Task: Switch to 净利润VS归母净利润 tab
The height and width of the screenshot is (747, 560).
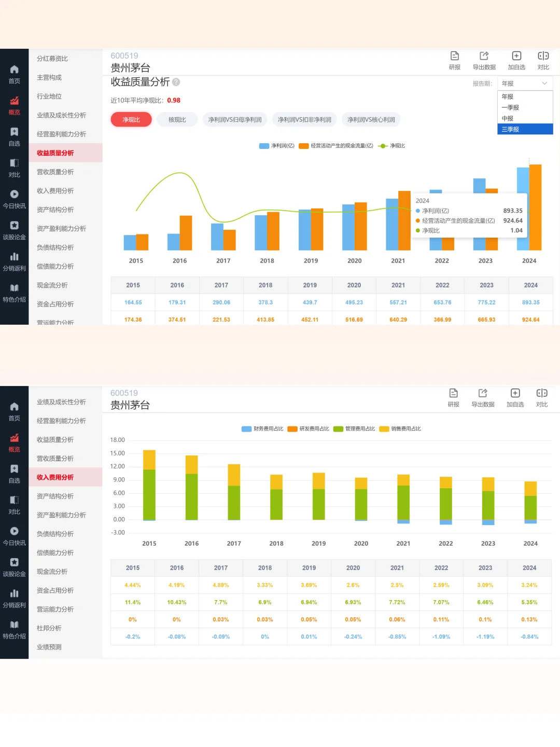Action: click(235, 119)
